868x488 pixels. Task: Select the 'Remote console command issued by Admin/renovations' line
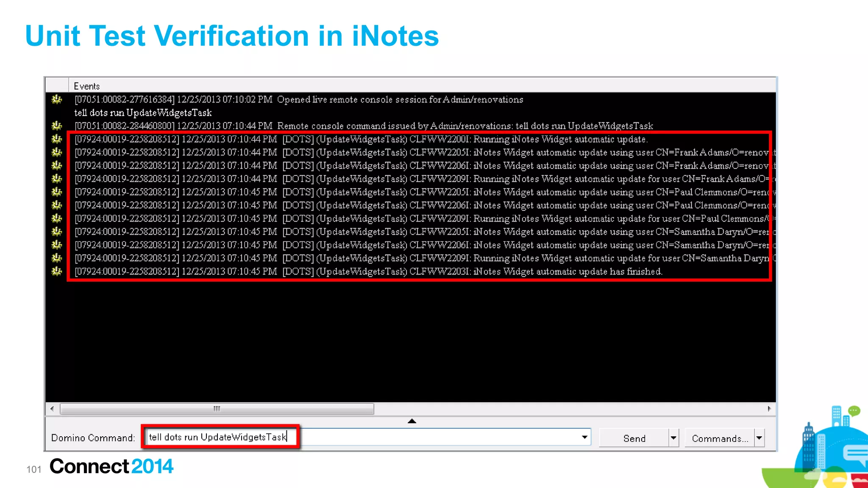(x=364, y=126)
